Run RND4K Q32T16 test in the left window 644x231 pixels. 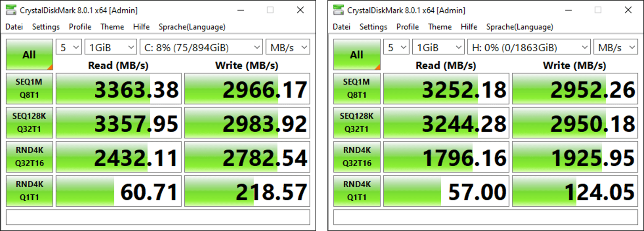coord(29,157)
